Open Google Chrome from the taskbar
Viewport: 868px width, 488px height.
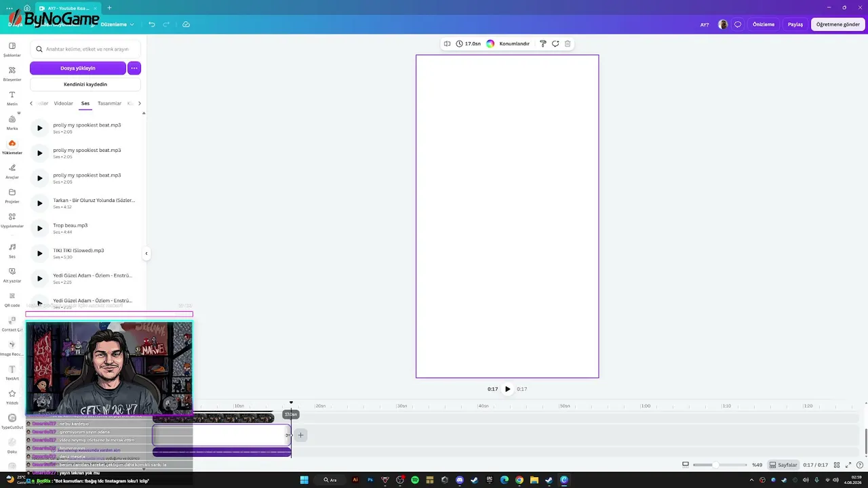(519, 480)
